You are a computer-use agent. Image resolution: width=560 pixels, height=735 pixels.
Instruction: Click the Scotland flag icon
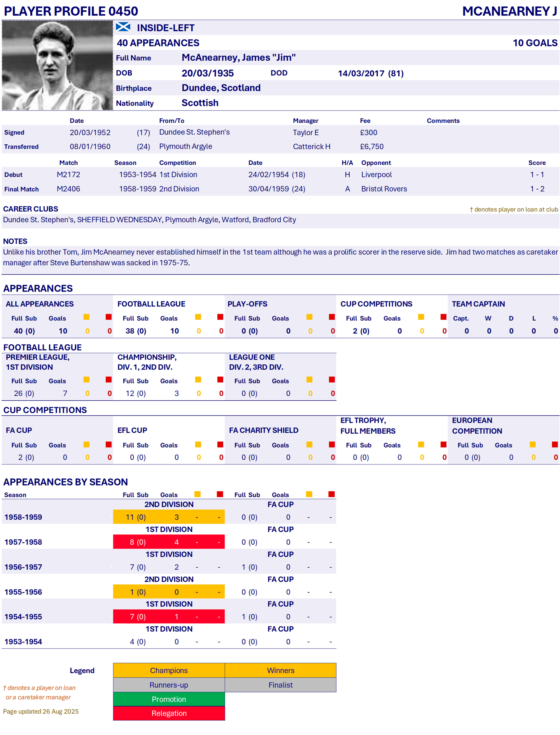pyautogui.click(x=123, y=27)
